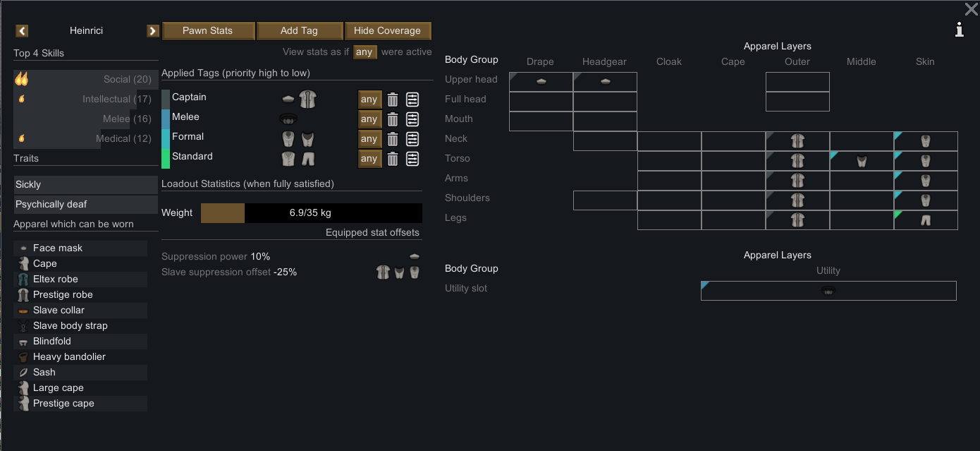The height and width of the screenshot is (451, 980).
Task: Delete the Captain tag with trash icon
Action: (x=393, y=100)
